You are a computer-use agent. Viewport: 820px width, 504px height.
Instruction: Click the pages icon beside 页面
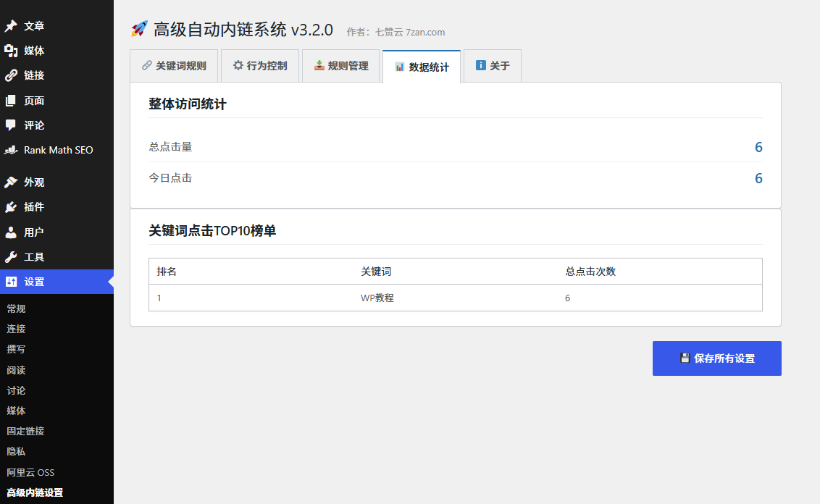tap(11, 101)
